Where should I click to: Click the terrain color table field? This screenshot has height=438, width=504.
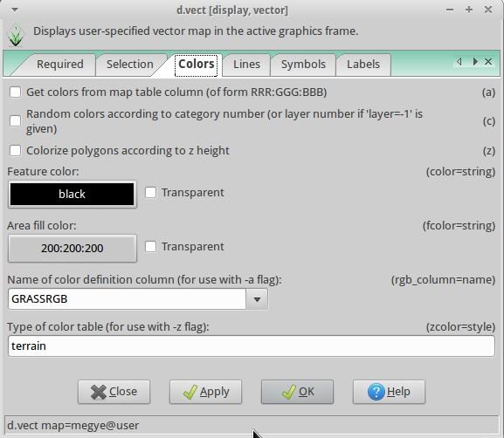pyautogui.click(x=252, y=346)
